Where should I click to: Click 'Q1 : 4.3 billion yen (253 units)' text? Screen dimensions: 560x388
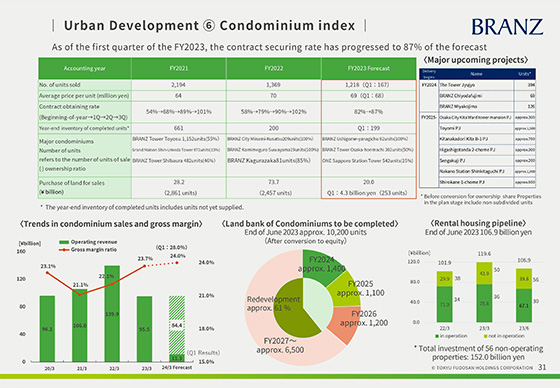click(x=367, y=193)
